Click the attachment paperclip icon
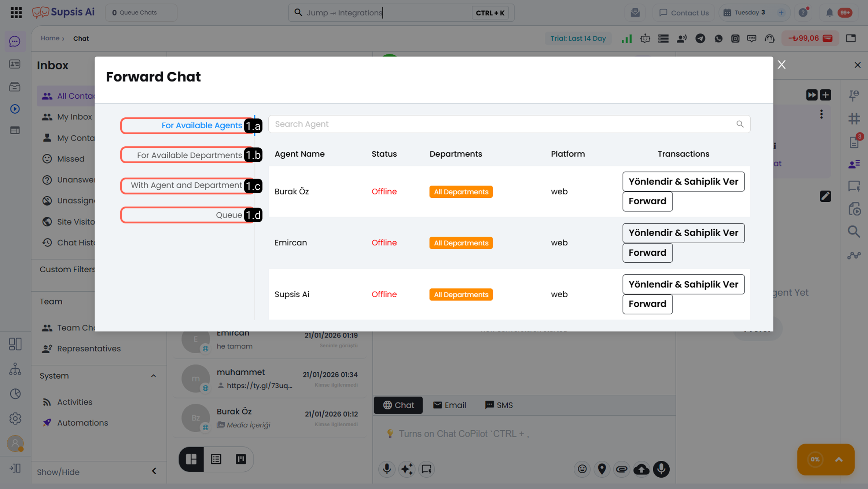 point(622,469)
